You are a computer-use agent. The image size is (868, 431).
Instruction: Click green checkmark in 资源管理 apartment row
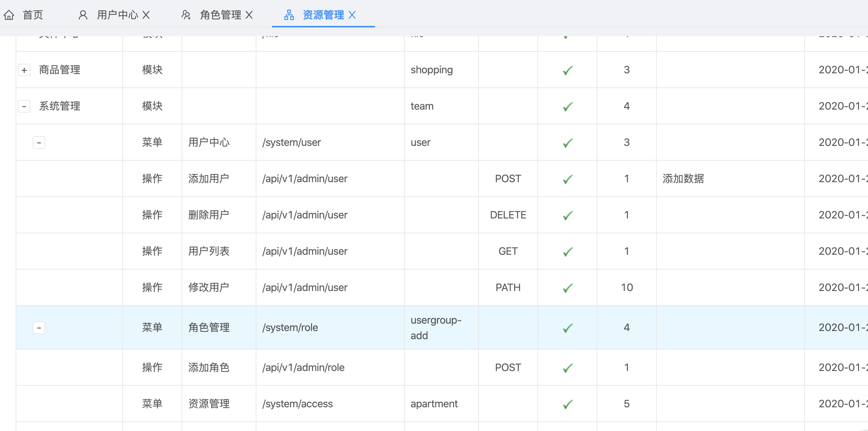click(567, 404)
